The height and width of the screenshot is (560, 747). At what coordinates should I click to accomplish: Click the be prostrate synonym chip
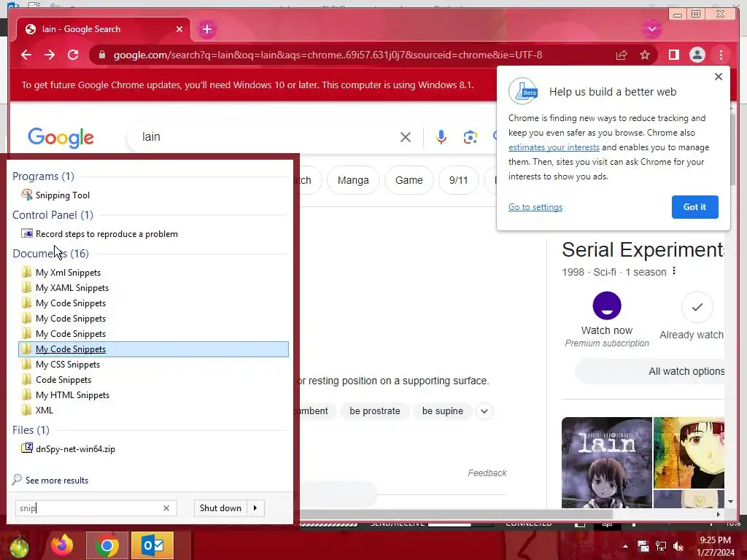coord(374,411)
